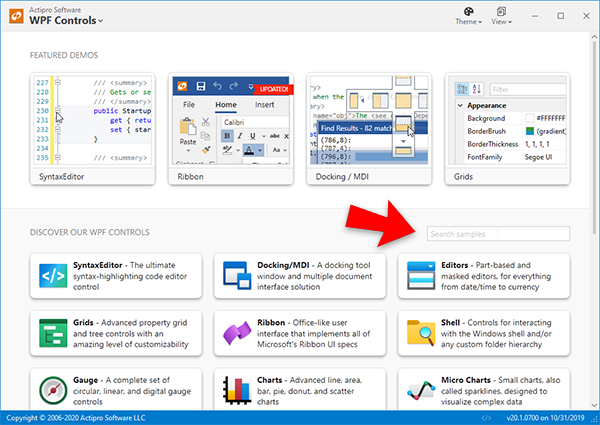The height and width of the screenshot is (425, 600).
Task: Click the Filter box in Grids preview
Action: pyautogui.click(x=528, y=90)
